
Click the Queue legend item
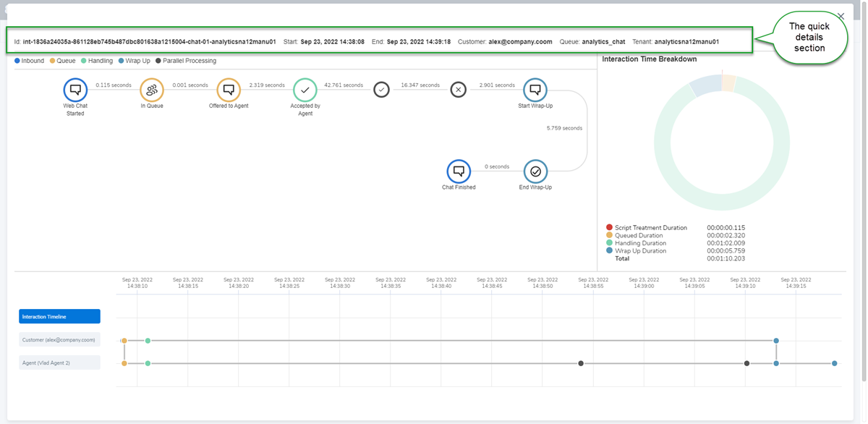pyautogui.click(x=63, y=61)
